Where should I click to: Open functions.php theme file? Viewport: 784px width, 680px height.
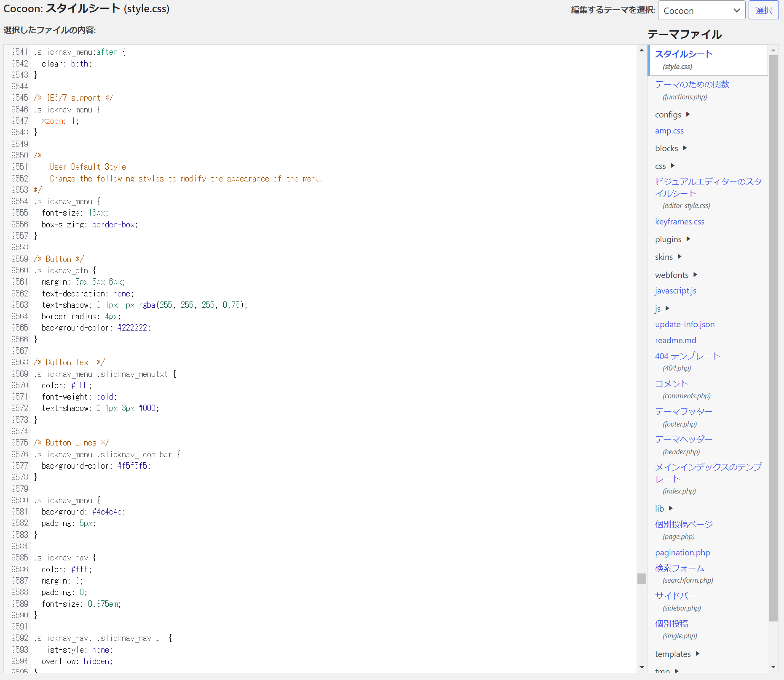[x=692, y=85]
